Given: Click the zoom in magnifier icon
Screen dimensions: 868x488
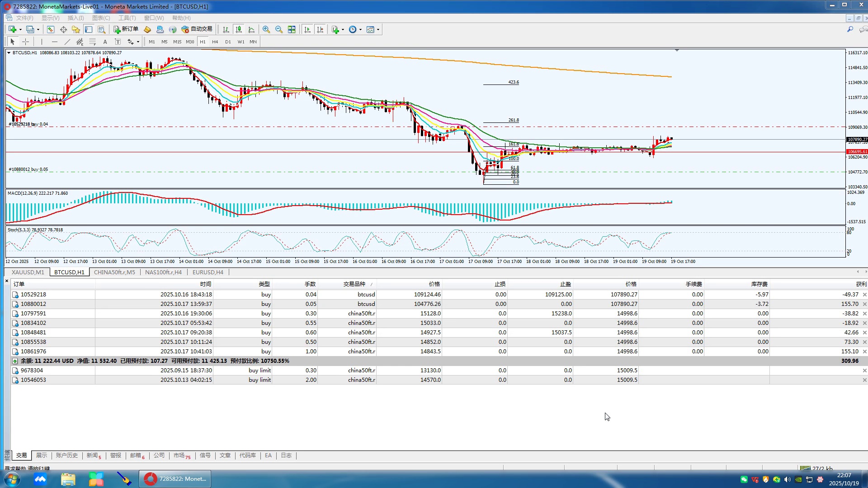Looking at the screenshot, I should pos(266,29).
